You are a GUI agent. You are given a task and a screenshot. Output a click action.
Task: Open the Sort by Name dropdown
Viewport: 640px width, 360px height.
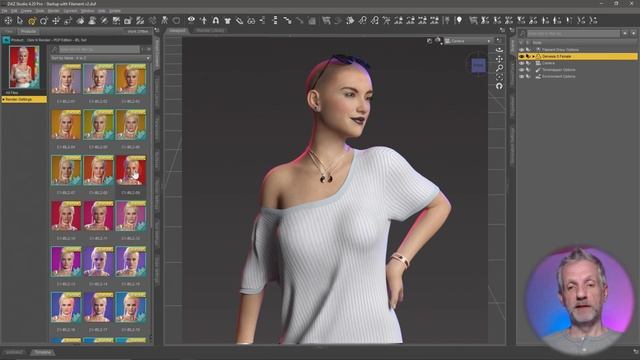click(100, 58)
